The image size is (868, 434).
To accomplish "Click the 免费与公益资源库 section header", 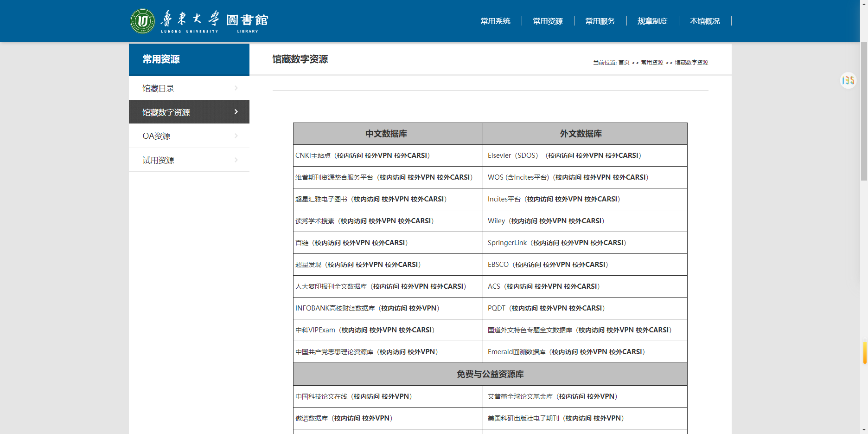I will (x=490, y=374).
